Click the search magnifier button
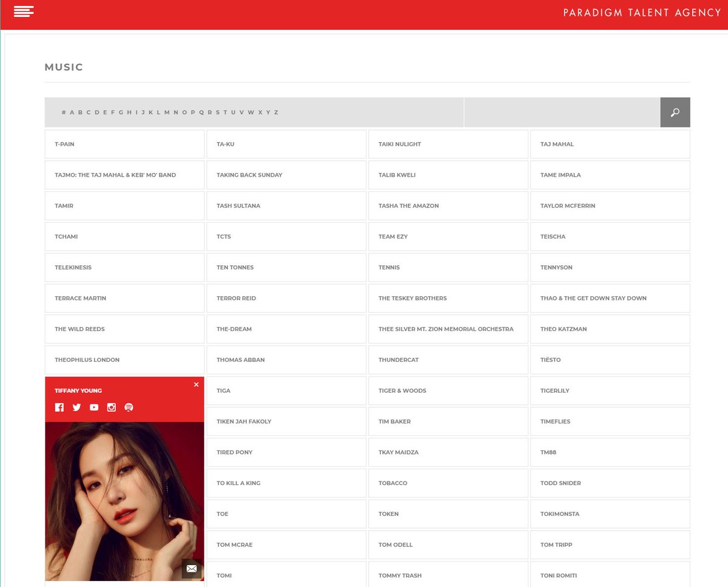 point(675,112)
